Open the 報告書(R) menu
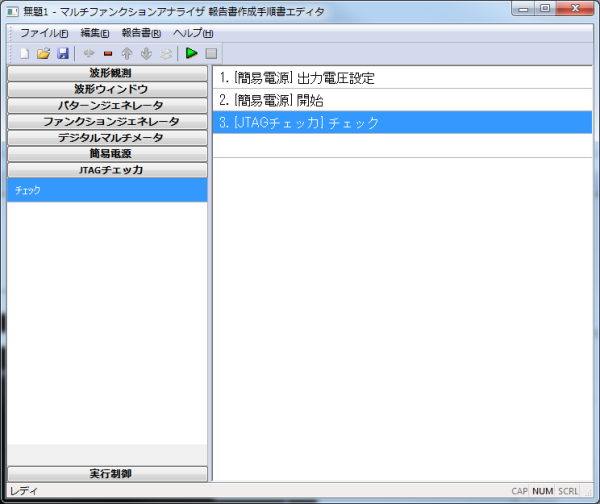 (x=141, y=33)
